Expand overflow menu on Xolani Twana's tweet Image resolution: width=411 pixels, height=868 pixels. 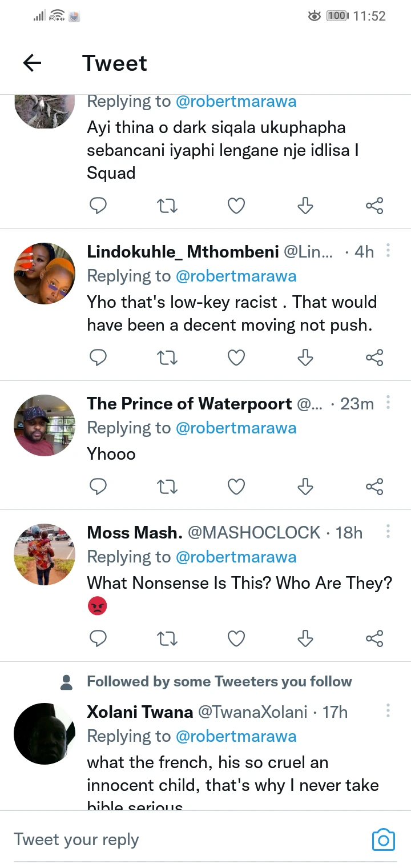388,712
